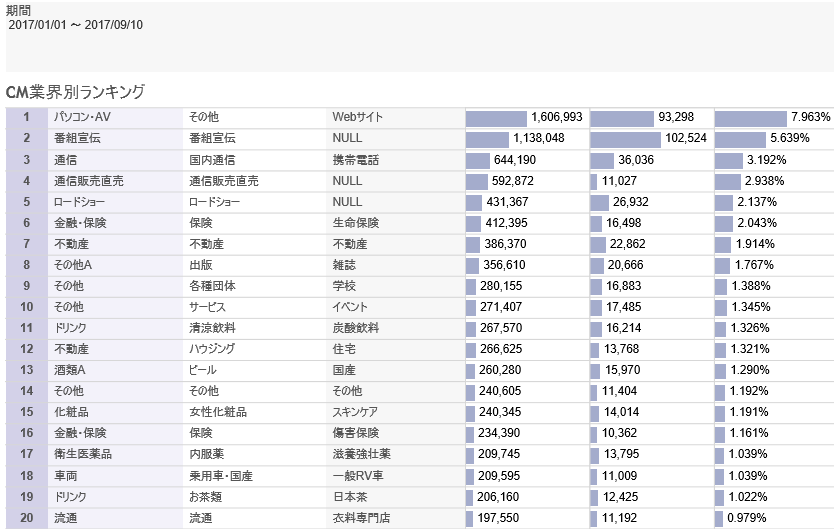Click the bar showing 1,606,993
This screenshot has height=529, width=834.
click(x=526, y=118)
